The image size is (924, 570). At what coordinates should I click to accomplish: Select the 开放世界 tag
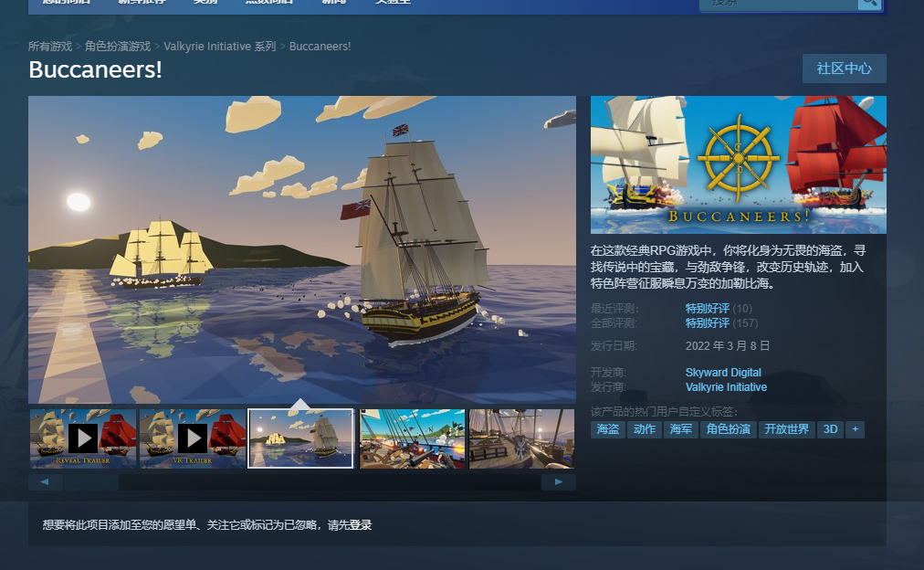(787, 429)
